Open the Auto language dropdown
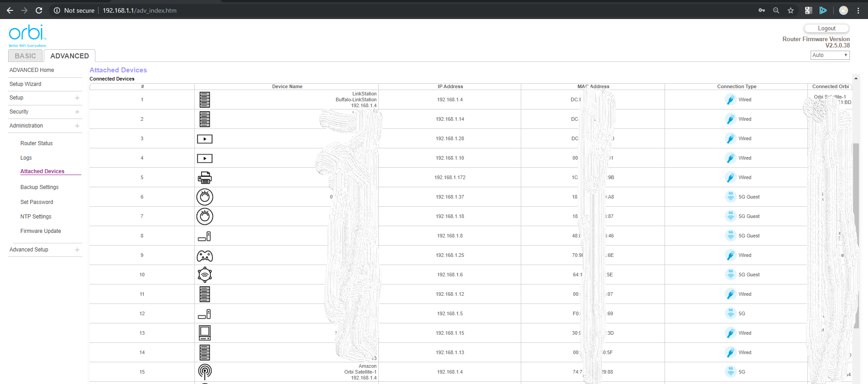 pos(830,55)
